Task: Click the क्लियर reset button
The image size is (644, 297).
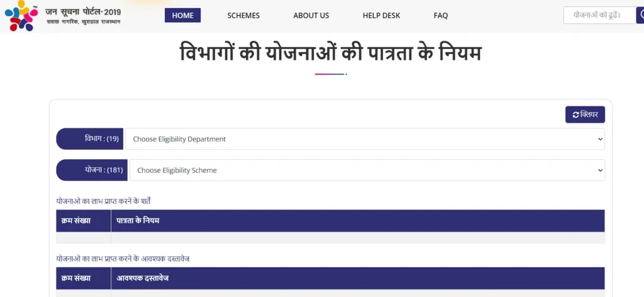Action: 585,115
